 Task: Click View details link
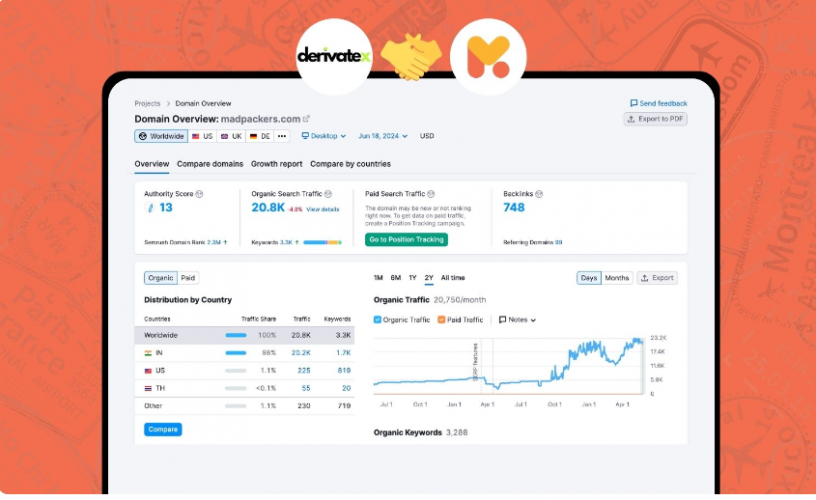[323, 209]
